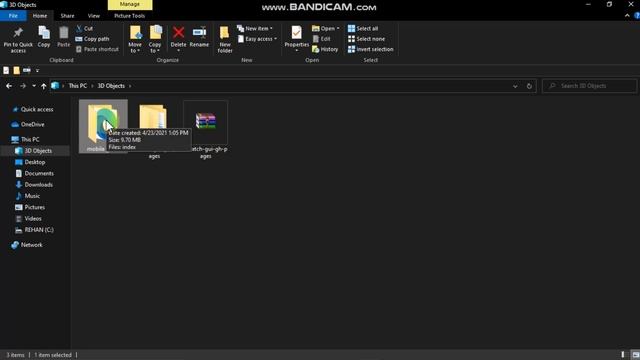Viewport: 640px width, 360px height.
Task: Switch to large icons view button
Action: point(636,355)
